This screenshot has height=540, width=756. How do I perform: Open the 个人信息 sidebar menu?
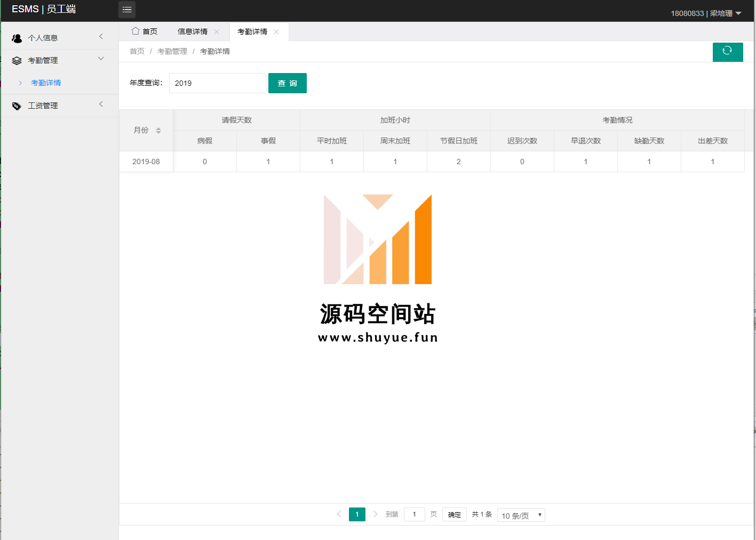(59, 38)
